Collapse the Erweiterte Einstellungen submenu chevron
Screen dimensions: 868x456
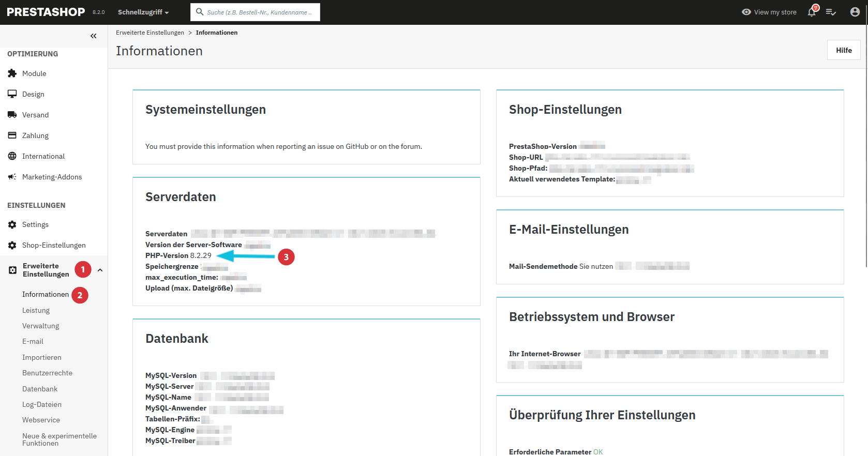tap(100, 270)
